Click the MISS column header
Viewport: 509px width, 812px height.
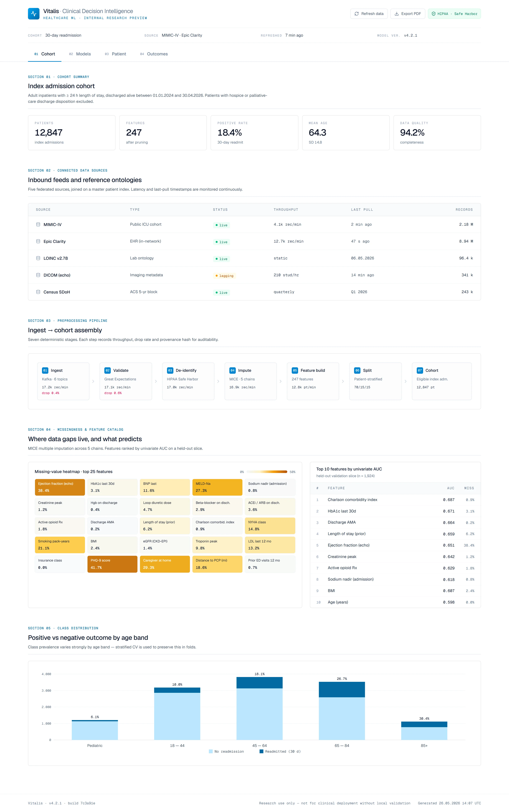click(469, 488)
